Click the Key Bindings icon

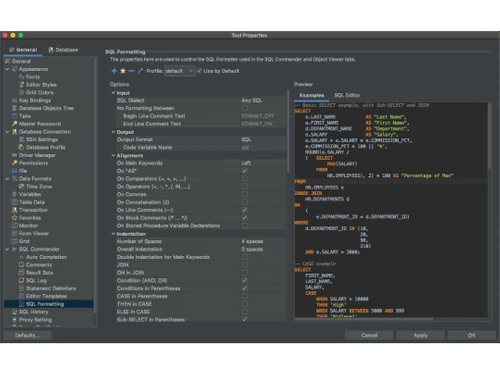click(14, 100)
